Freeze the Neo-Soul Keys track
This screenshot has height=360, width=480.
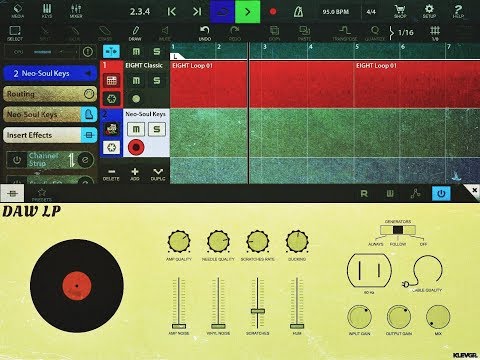click(x=112, y=147)
